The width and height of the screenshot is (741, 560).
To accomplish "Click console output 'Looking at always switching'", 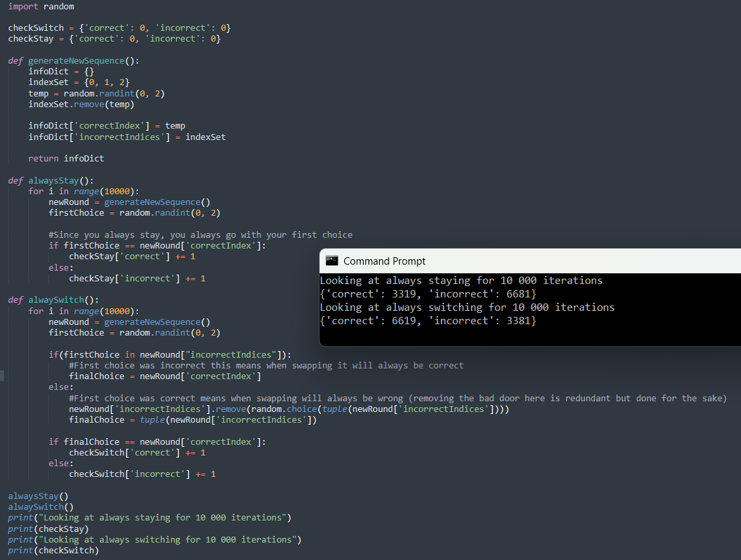I will 468,307.
